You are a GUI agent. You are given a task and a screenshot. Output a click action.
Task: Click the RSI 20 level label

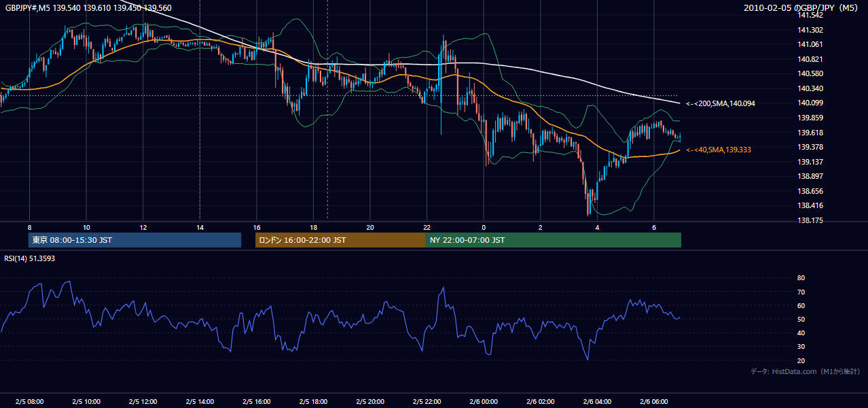click(x=801, y=360)
